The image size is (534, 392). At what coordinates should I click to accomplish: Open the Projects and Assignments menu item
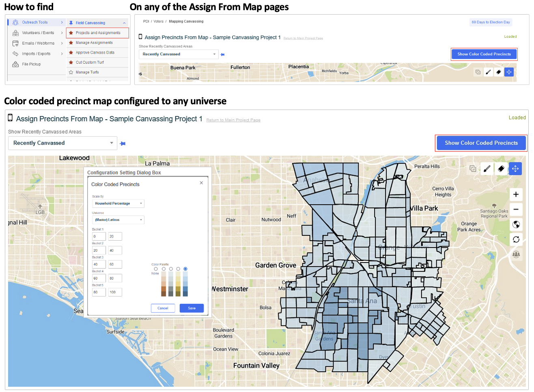pyautogui.click(x=97, y=32)
